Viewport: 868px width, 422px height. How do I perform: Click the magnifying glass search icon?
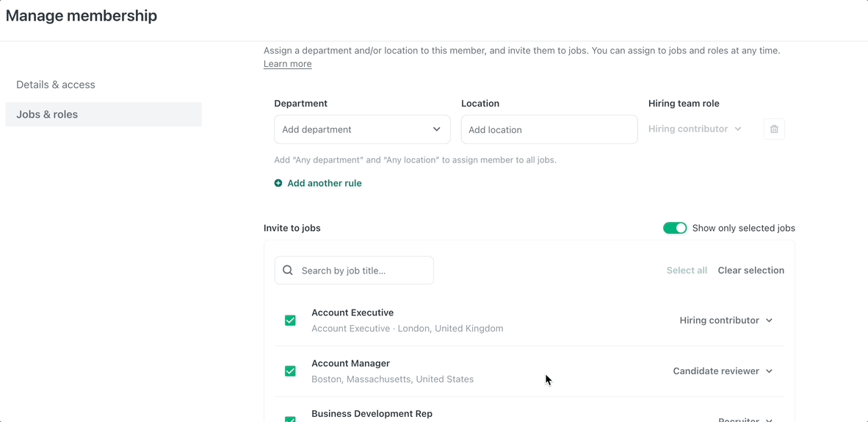[288, 271]
